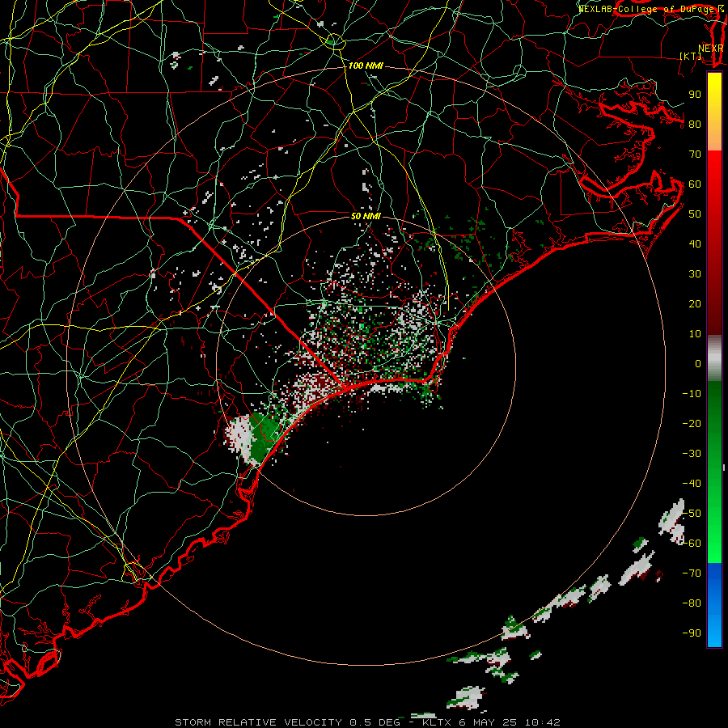
Task: Click the "6 MAY 25" date in the caption
Action: point(489,722)
